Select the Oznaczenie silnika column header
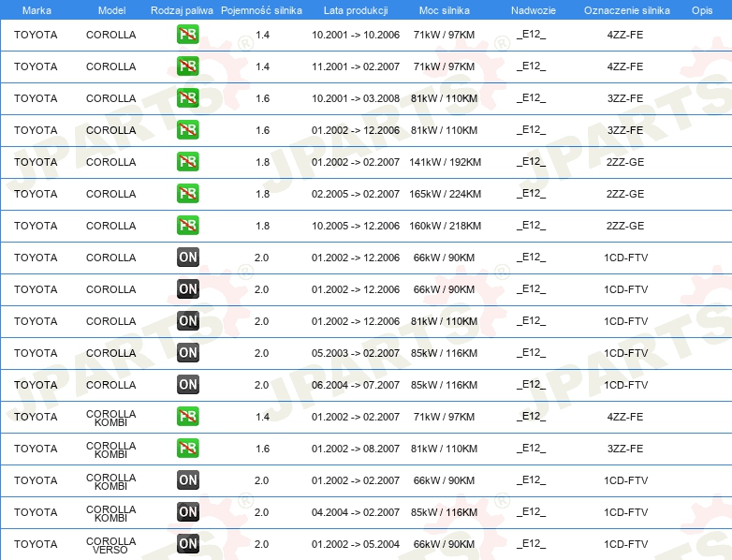Viewport: 732px width, 560px height. pyautogui.click(x=626, y=10)
